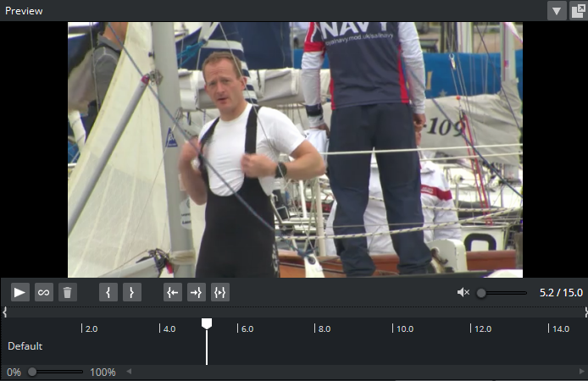The height and width of the screenshot is (381, 588).
Task: Click the zoom slider handle near 0%
Action: pos(32,372)
